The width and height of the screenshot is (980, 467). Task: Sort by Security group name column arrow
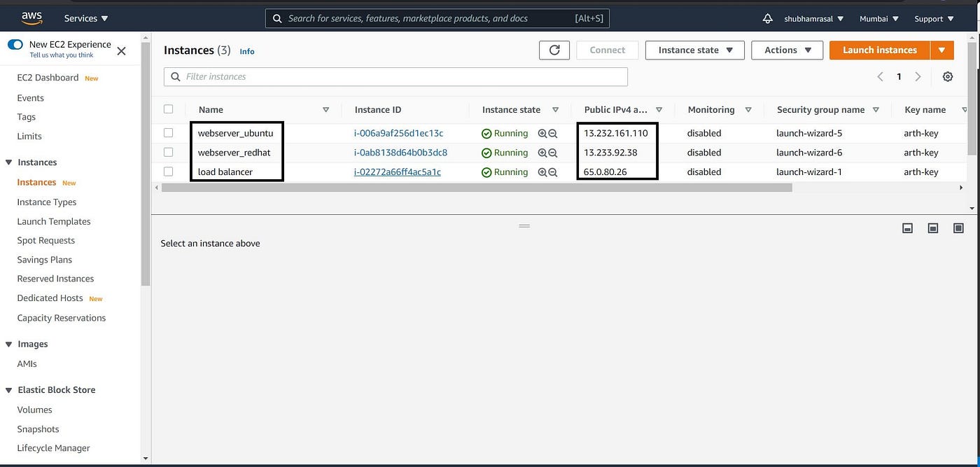click(876, 110)
